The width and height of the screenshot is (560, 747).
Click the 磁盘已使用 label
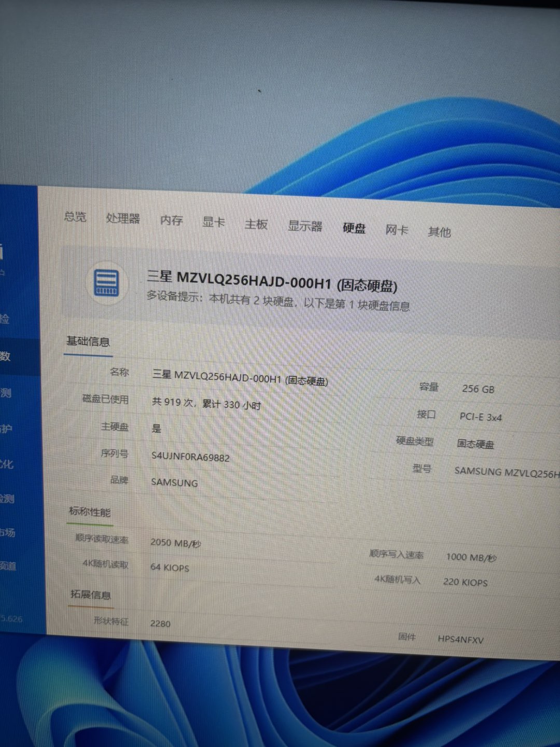click(x=105, y=399)
